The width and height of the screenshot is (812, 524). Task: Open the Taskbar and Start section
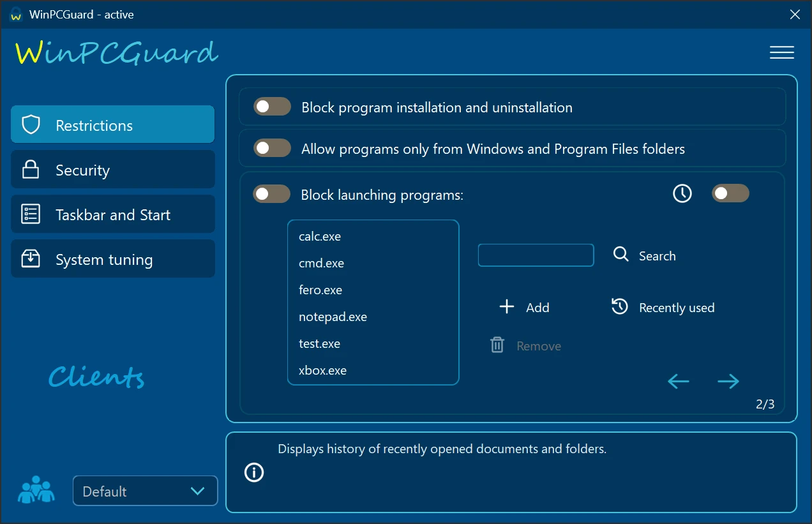pyautogui.click(x=112, y=214)
